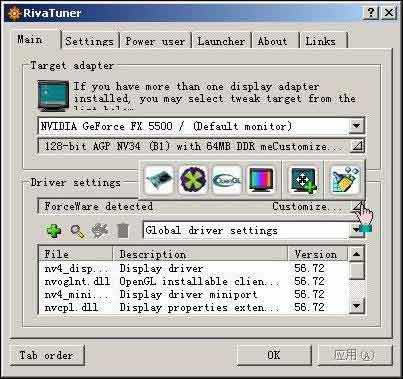Screen dimensions: 403x379
Task: Click the grayed-out wrench edit icon
Action: click(100, 231)
